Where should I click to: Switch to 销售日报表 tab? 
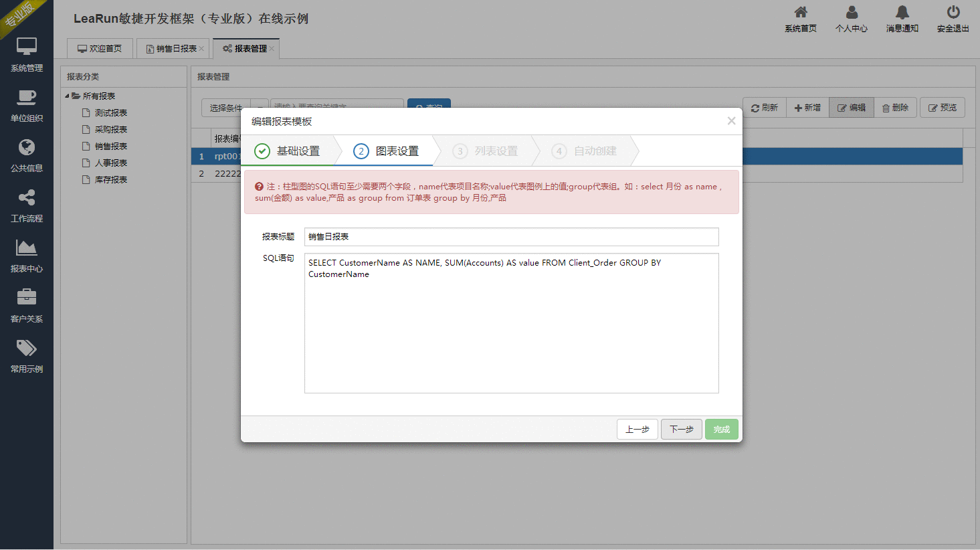[x=172, y=49]
